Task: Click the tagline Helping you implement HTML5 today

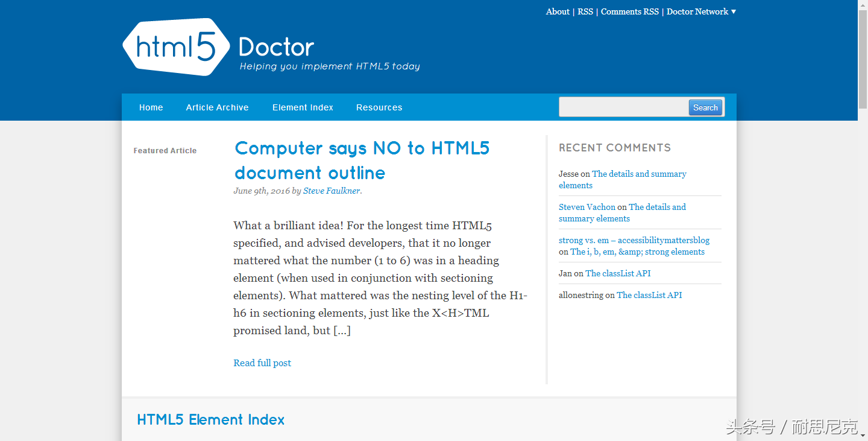Action: coord(330,66)
